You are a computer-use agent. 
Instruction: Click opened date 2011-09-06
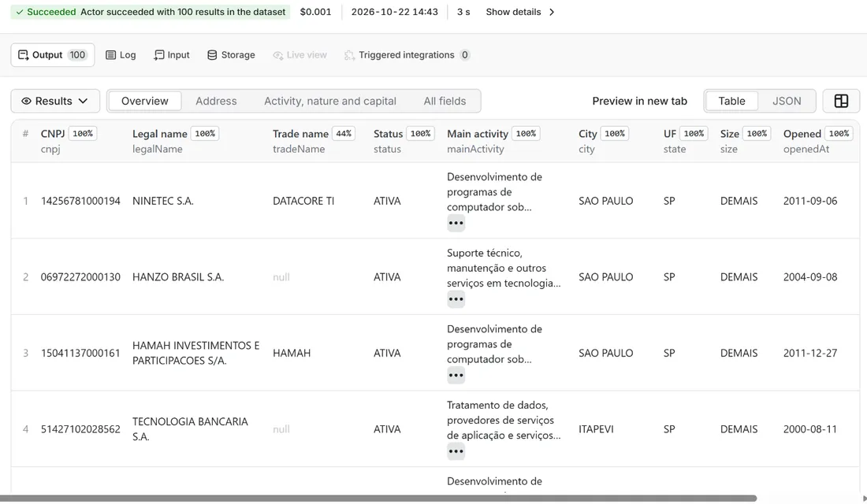810,201
